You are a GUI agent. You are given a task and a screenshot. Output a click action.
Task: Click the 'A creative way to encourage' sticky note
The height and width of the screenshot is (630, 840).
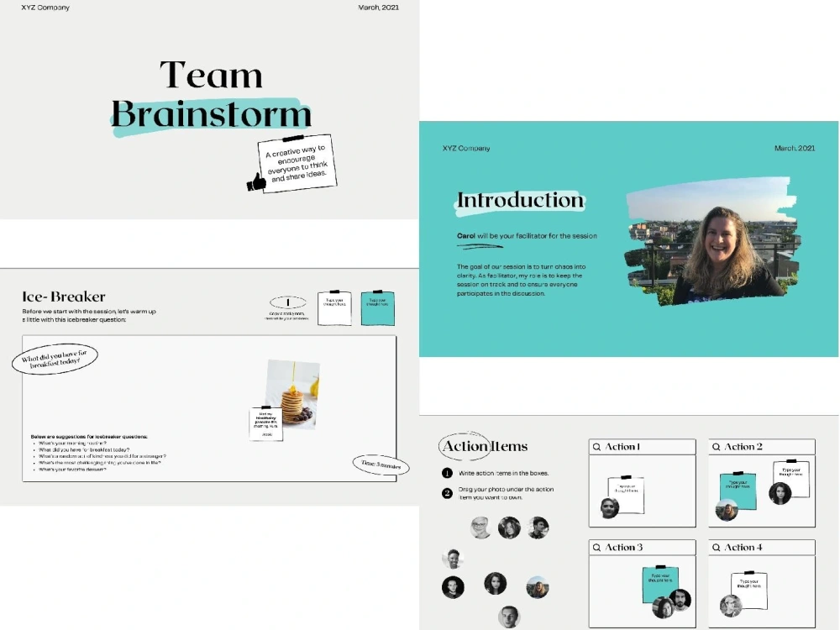297,164
